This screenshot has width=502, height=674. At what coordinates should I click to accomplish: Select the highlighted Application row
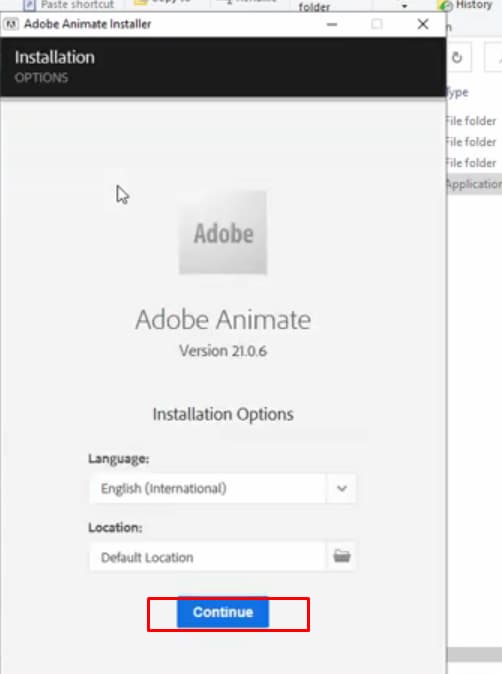point(474,184)
